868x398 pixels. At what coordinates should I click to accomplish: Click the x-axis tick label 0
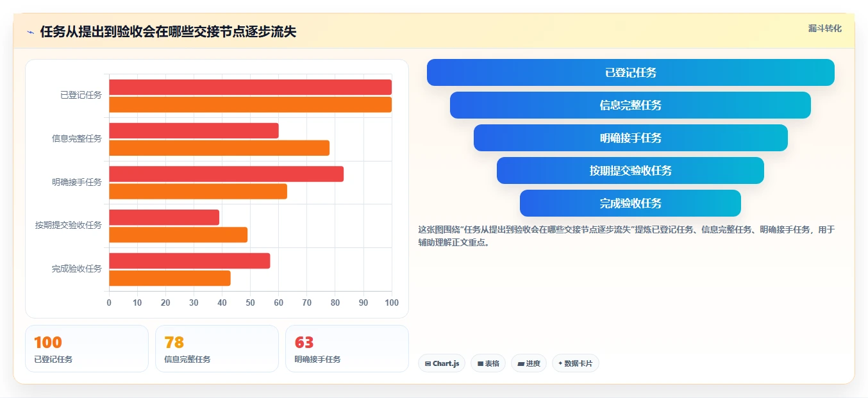[109, 303]
